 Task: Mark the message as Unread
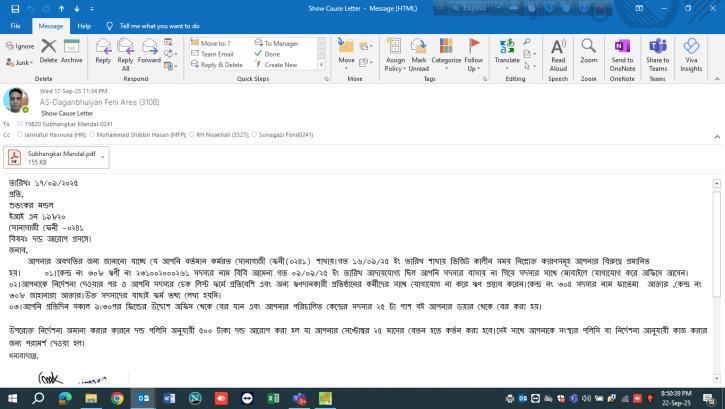(418, 51)
